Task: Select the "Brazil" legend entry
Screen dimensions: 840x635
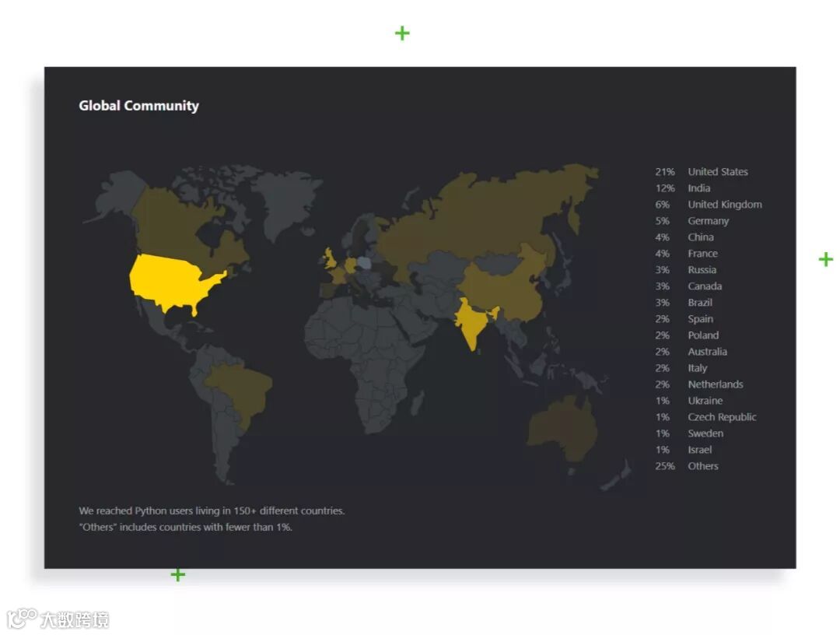Action: point(700,302)
